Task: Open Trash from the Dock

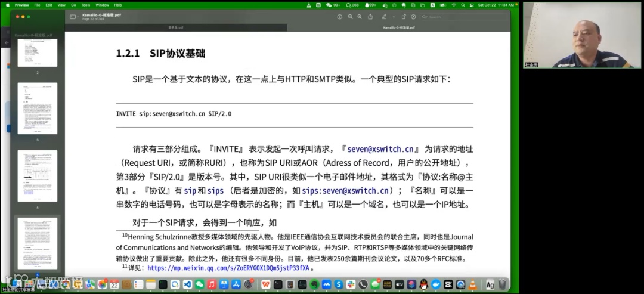Action: [x=502, y=284]
